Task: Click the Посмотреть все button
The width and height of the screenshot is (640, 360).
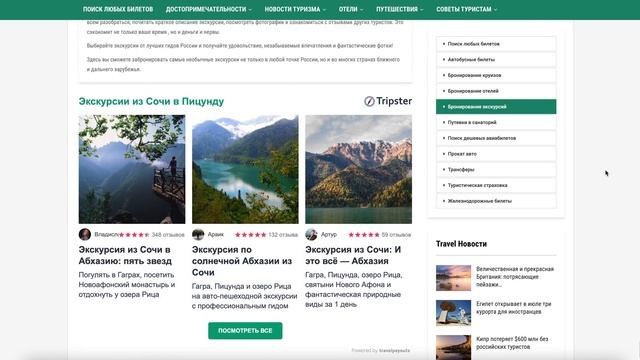Action: 245,331
